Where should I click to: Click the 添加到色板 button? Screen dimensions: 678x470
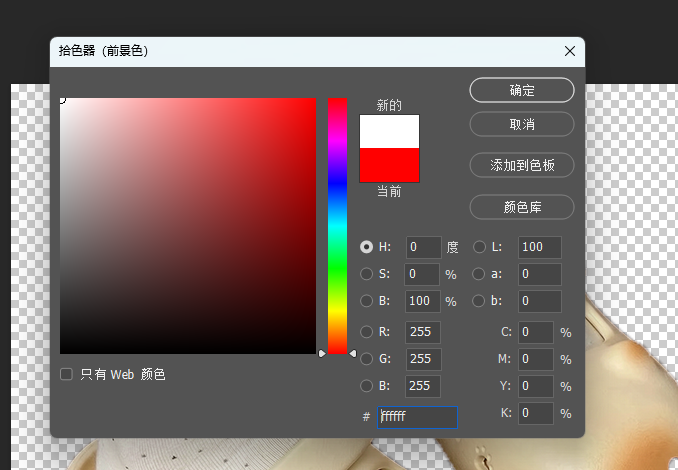click(x=522, y=165)
